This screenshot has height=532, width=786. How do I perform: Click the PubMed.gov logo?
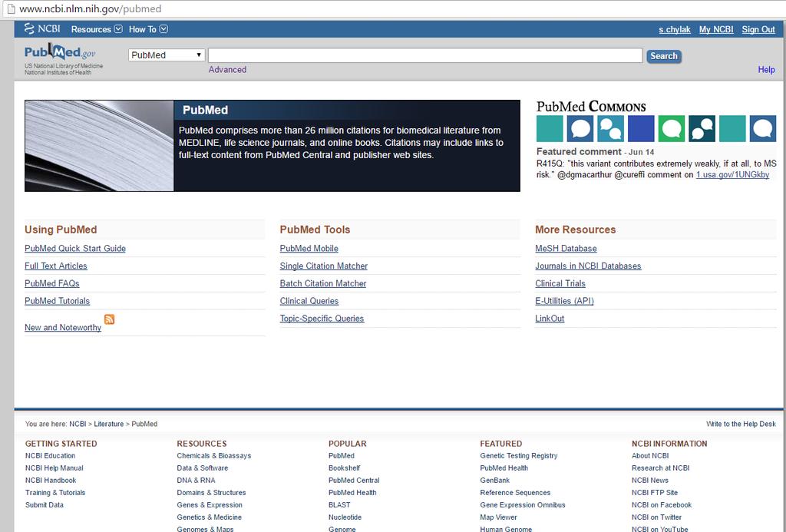[x=60, y=51]
